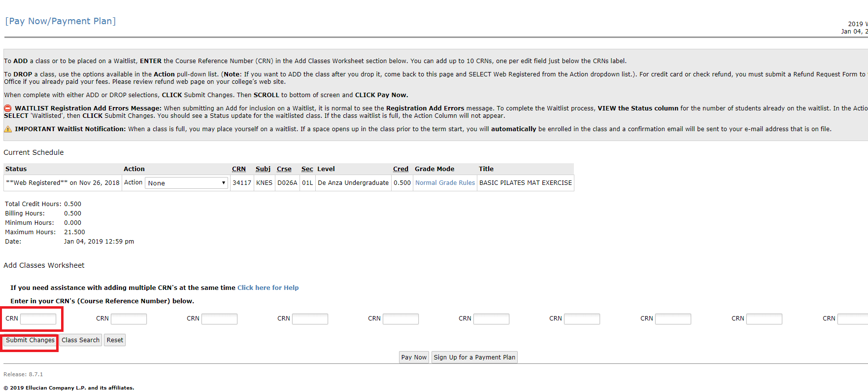Focus the fifth CRN input box
This screenshot has height=392, width=868.
401,319
